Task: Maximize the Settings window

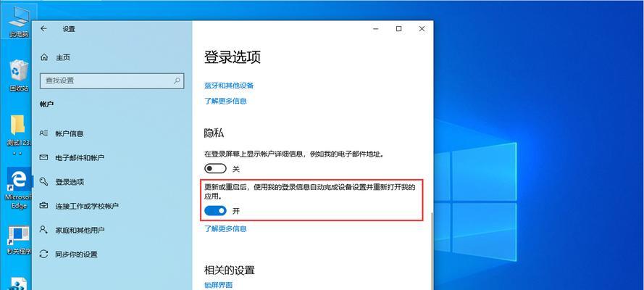Action: (x=398, y=29)
